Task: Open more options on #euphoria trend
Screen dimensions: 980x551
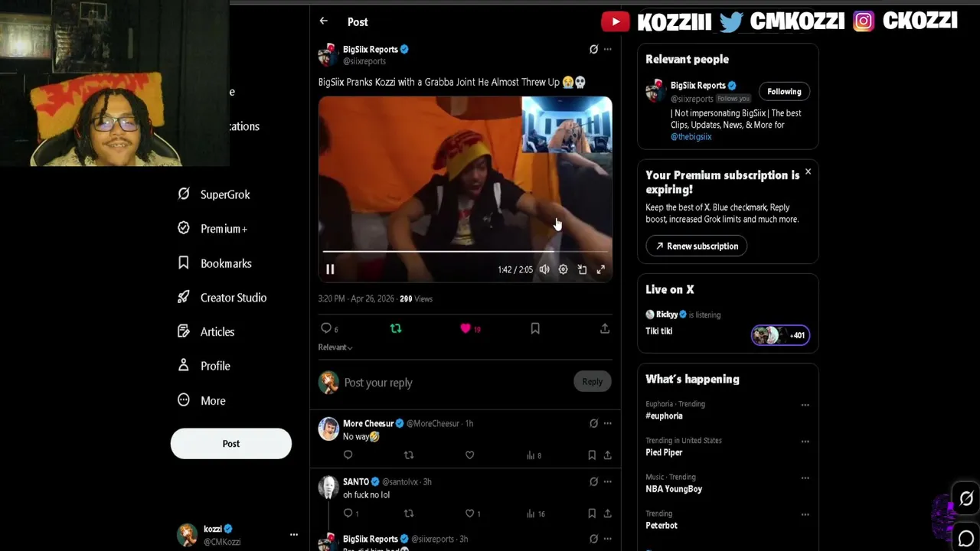Action: click(805, 405)
